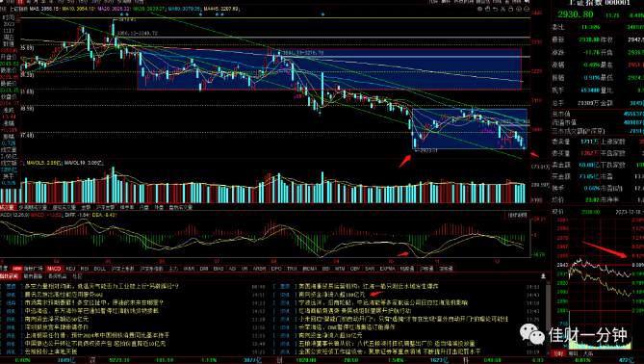Screen dimensions: 644x364
Task: Switch indicator to KDJ
Action: click(70, 269)
